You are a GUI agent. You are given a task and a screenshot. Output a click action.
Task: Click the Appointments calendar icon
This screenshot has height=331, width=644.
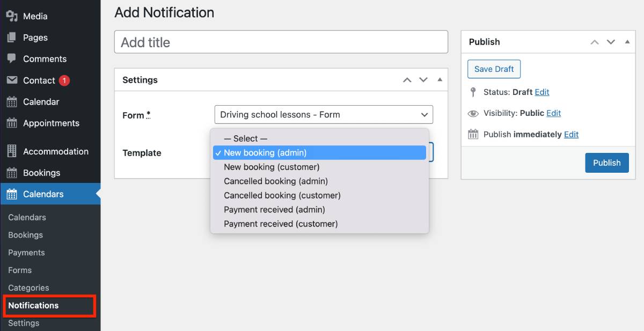pos(12,123)
